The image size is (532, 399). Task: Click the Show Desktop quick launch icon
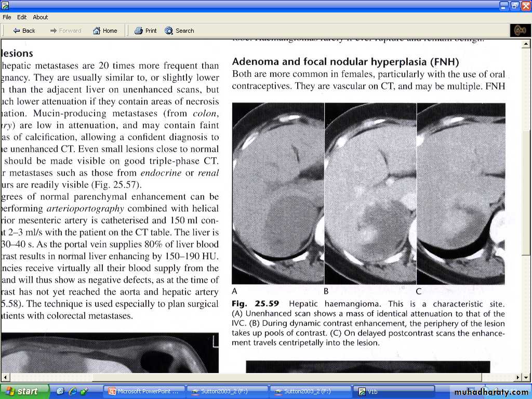[60, 391]
